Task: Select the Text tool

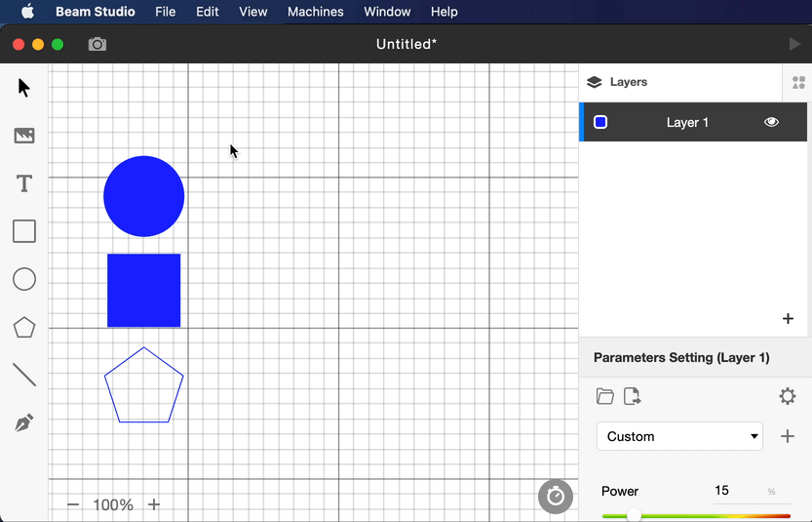Action: click(x=24, y=183)
